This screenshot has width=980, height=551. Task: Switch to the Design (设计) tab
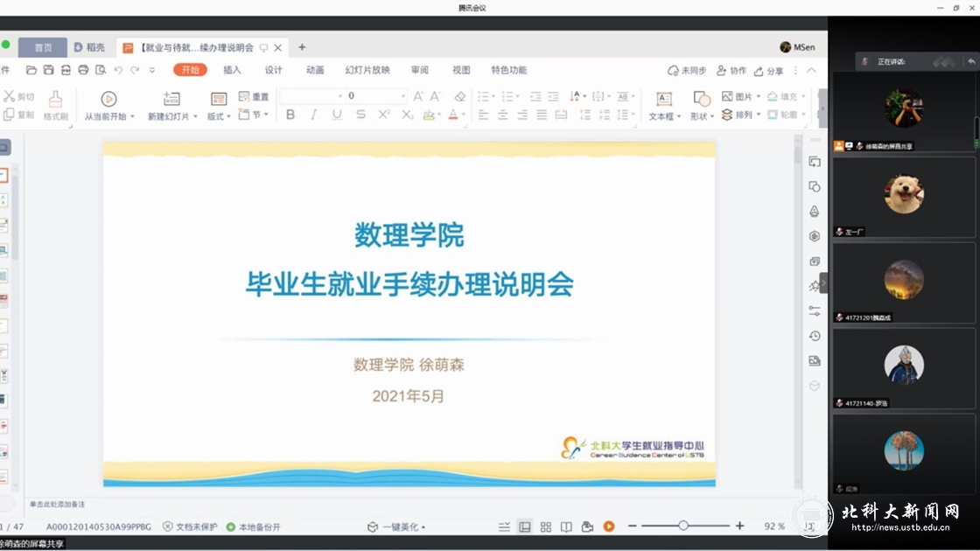point(274,70)
